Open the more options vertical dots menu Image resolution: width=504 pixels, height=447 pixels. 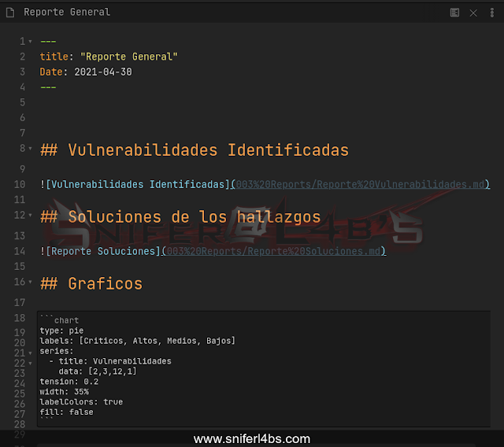[491, 13]
